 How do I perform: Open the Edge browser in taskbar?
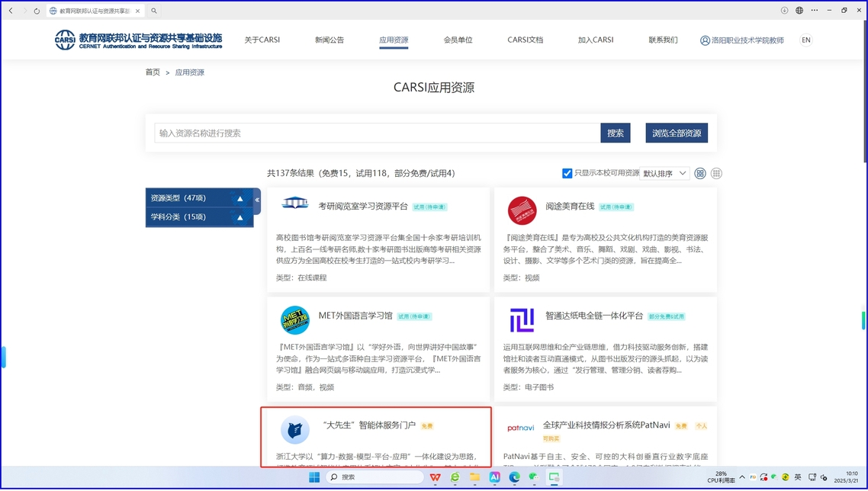[514, 477]
